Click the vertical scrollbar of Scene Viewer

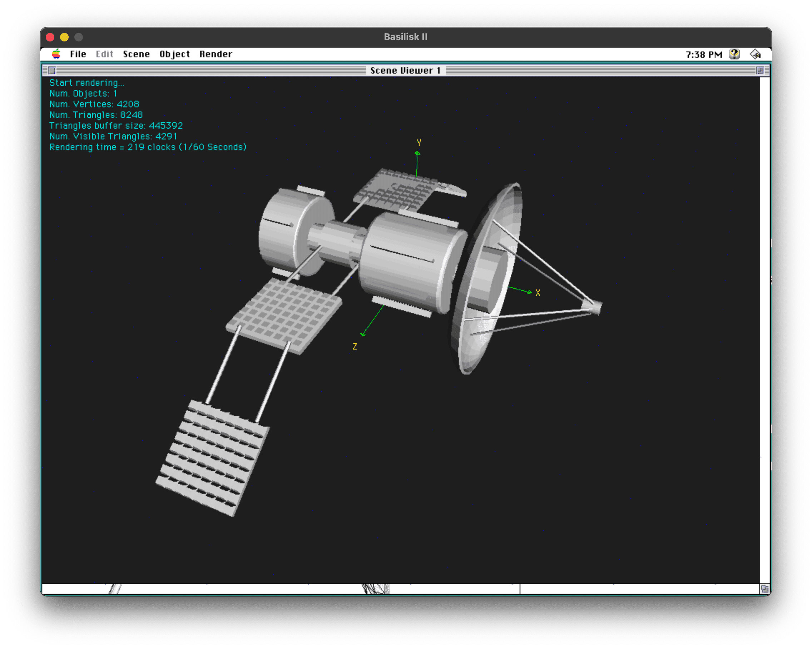click(x=764, y=330)
